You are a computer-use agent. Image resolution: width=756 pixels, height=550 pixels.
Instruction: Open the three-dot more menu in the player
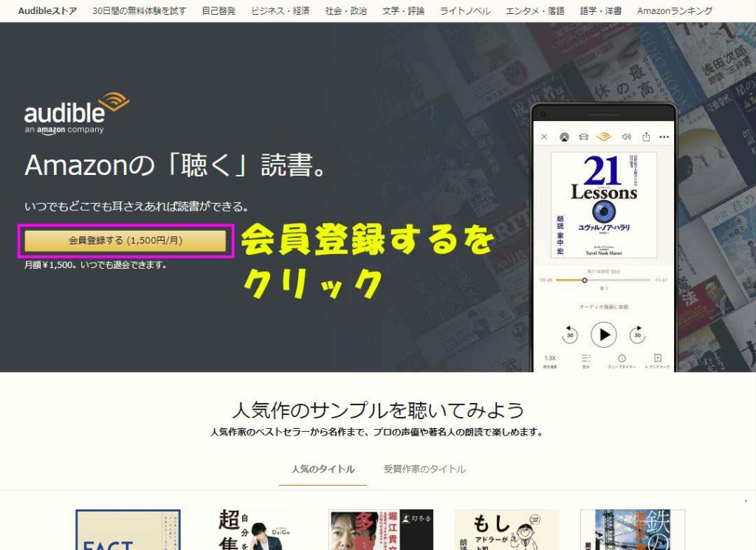[664, 137]
